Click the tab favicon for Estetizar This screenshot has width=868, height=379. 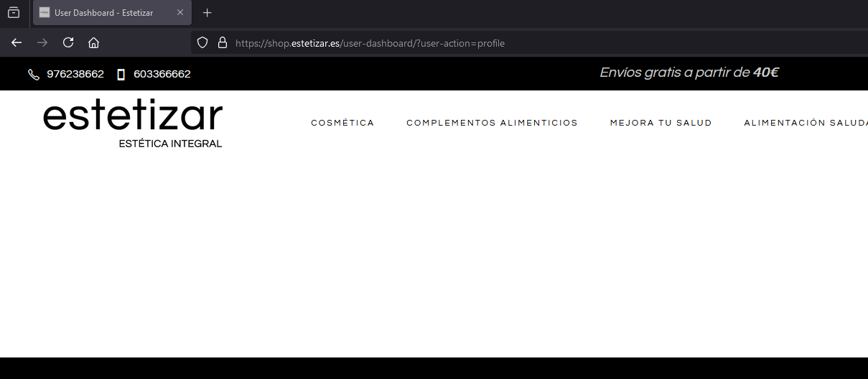[45, 12]
